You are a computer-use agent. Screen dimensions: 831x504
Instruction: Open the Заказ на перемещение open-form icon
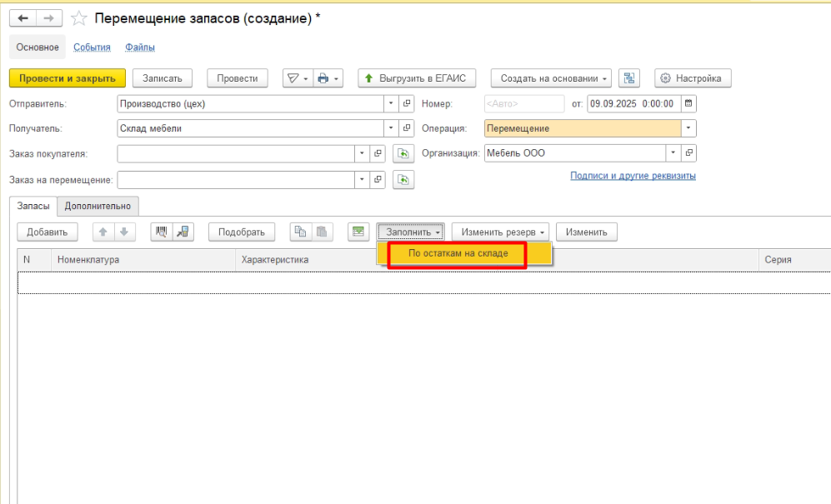(378, 180)
